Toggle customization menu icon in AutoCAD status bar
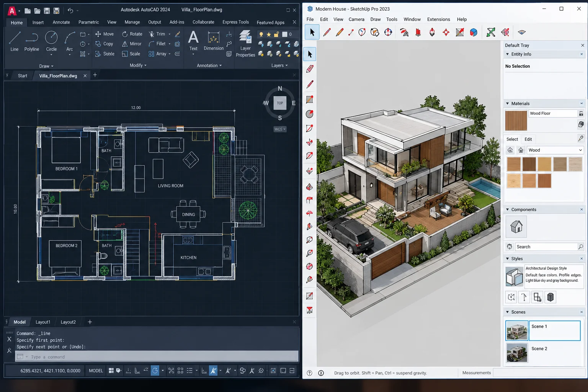 (x=292, y=371)
